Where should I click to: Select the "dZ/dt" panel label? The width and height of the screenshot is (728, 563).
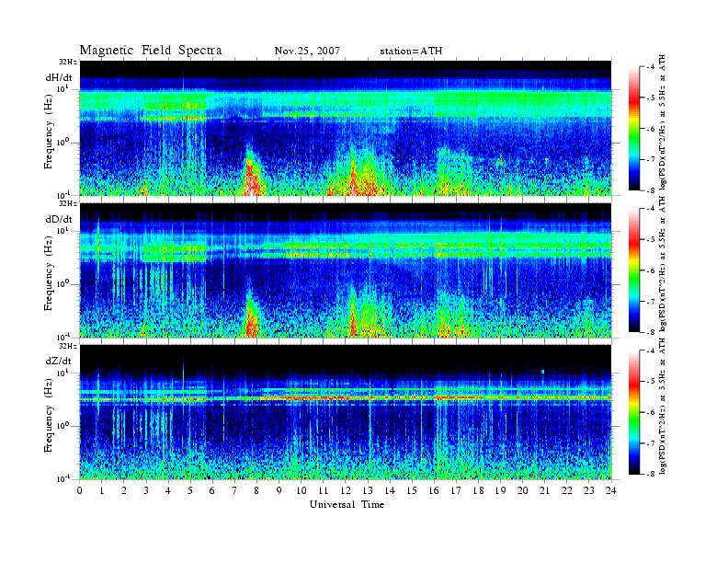coord(59,361)
